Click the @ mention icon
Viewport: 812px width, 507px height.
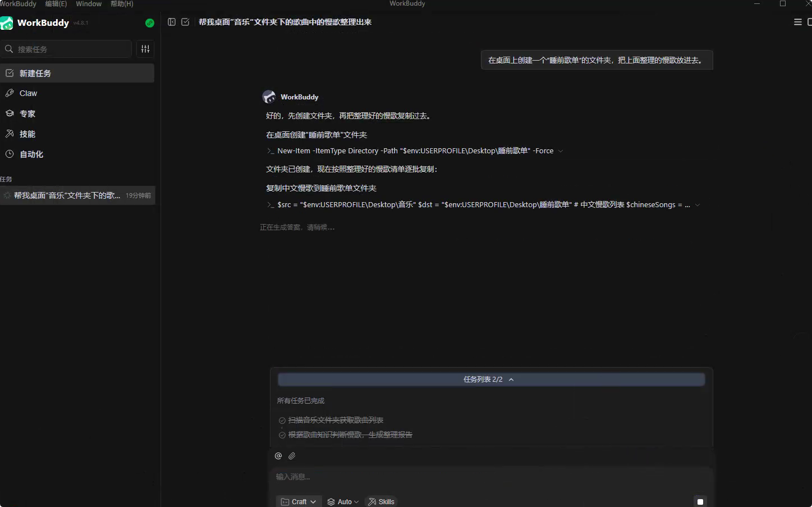point(278,456)
